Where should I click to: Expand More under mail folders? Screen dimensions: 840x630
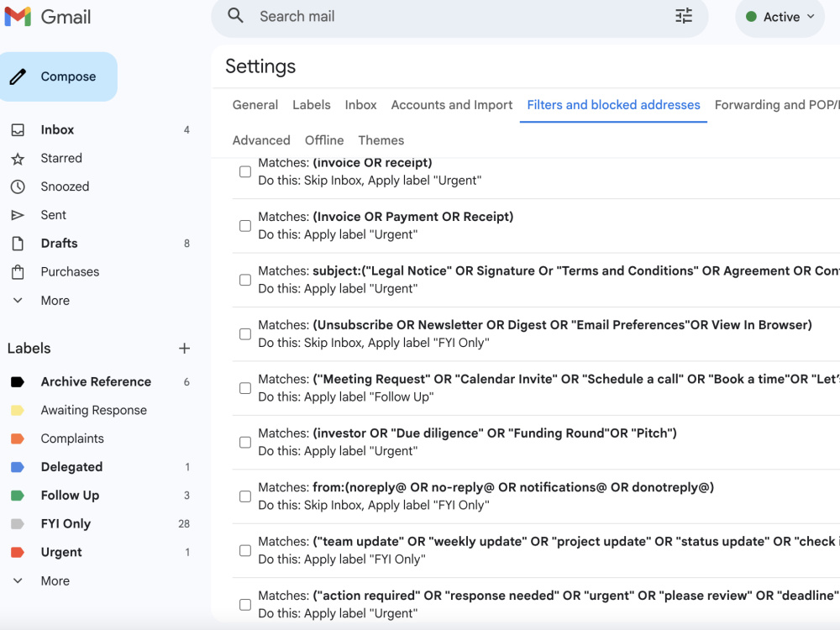[55, 301]
